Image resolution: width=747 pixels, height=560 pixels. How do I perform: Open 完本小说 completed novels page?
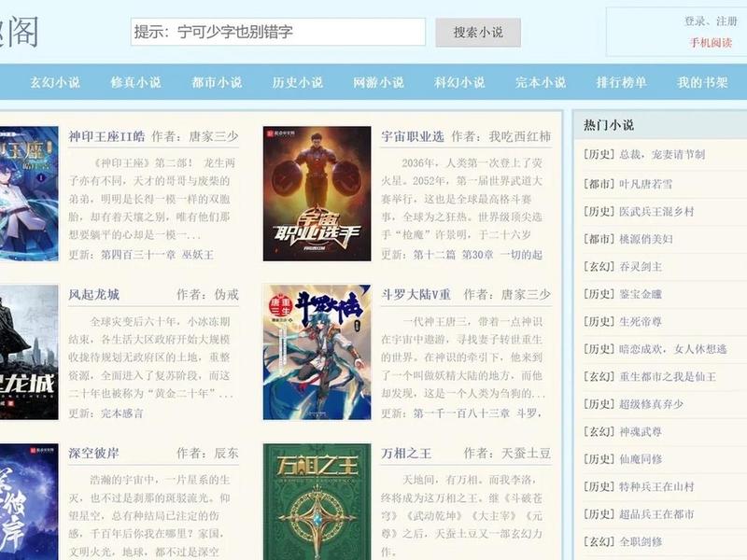point(541,82)
